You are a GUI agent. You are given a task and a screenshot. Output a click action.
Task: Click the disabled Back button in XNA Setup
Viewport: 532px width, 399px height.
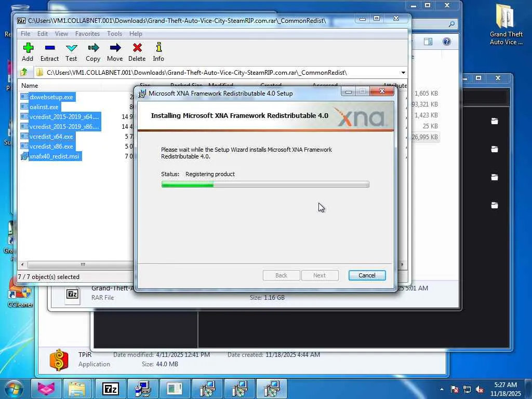tap(281, 275)
